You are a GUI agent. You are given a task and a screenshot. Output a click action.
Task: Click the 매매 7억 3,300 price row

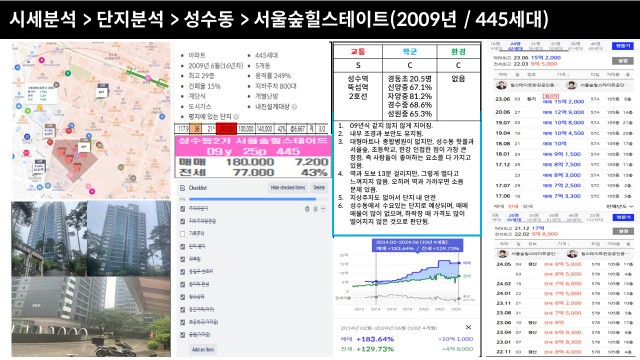pyautogui.click(x=563, y=196)
